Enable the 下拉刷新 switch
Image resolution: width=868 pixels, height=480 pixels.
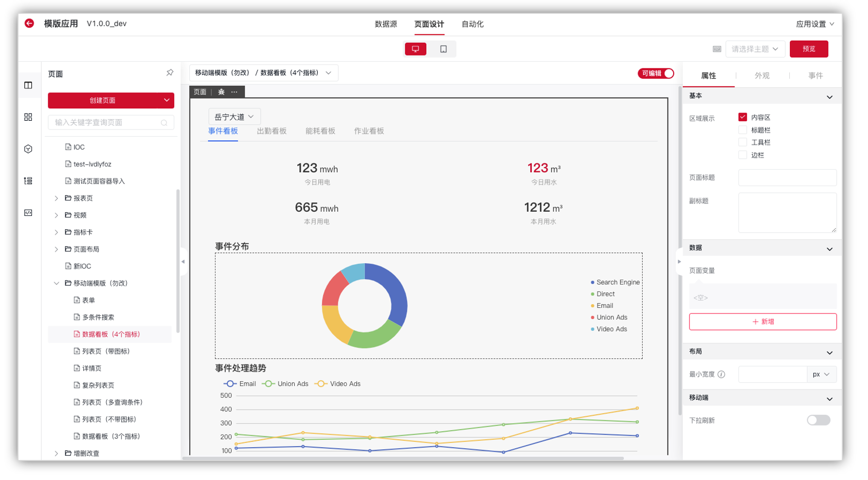click(818, 420)
